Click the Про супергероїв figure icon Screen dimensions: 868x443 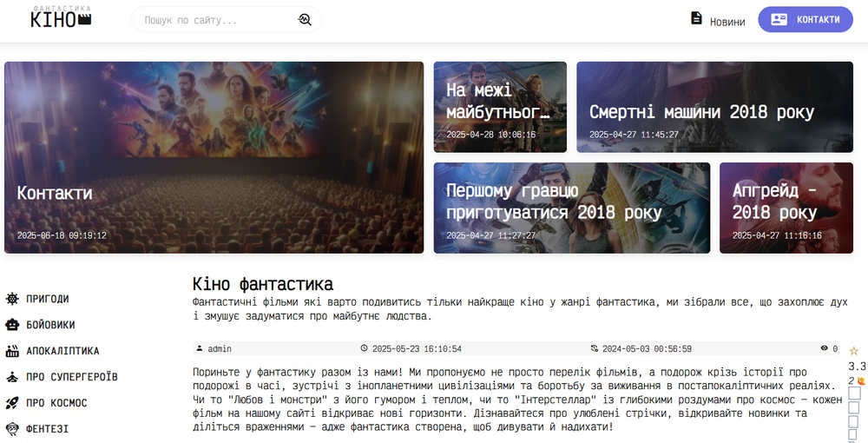click(x=12, y=377)
